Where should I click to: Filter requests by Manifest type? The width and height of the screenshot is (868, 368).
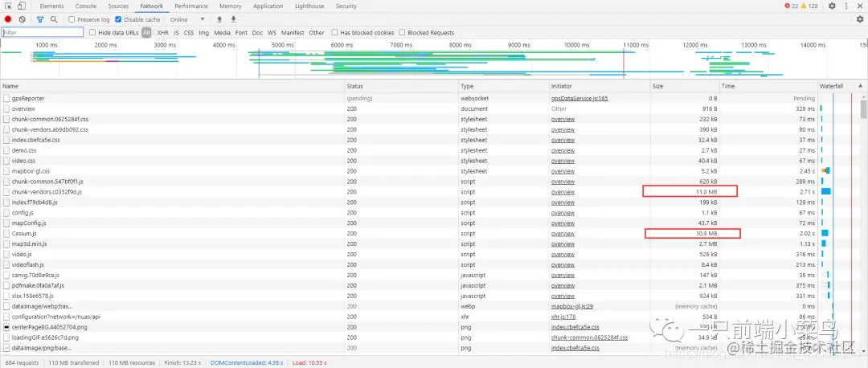(x=293, y=33)
